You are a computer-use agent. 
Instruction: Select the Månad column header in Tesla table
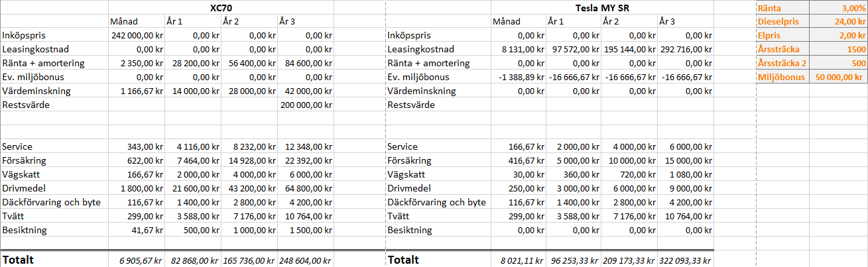[507, 21]
